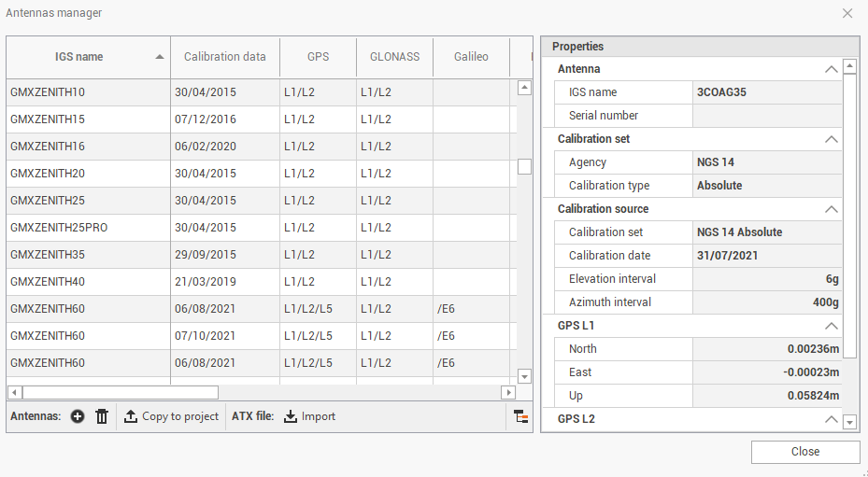Click the column layout icon in table toolbar
Viewport: 868px width, 477px height.
[521, 417]
